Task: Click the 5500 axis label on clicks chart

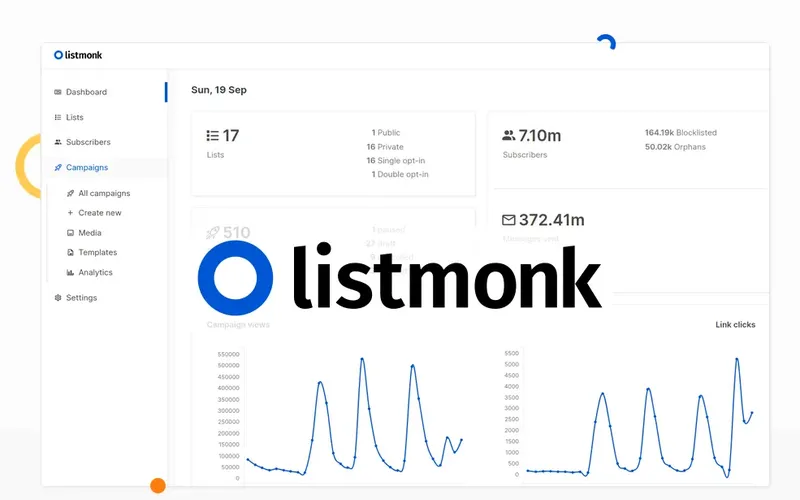Action: [x=511, y=353]
